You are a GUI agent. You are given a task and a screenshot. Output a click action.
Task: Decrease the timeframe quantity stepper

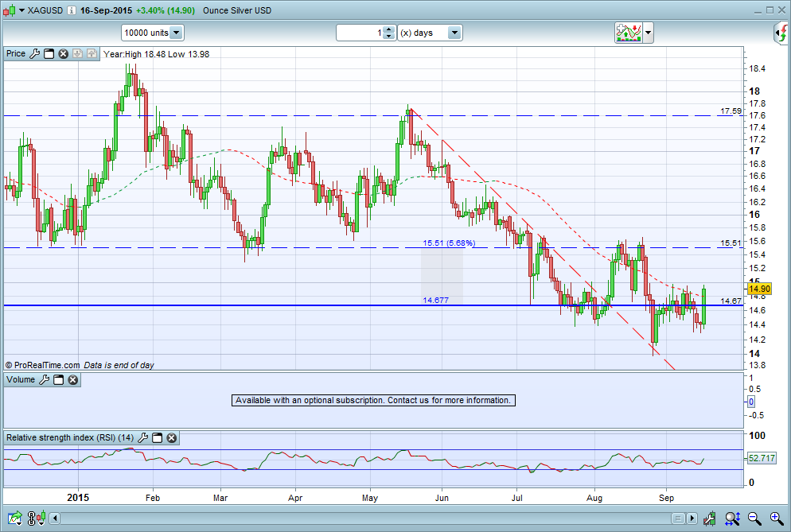point(388,37)
